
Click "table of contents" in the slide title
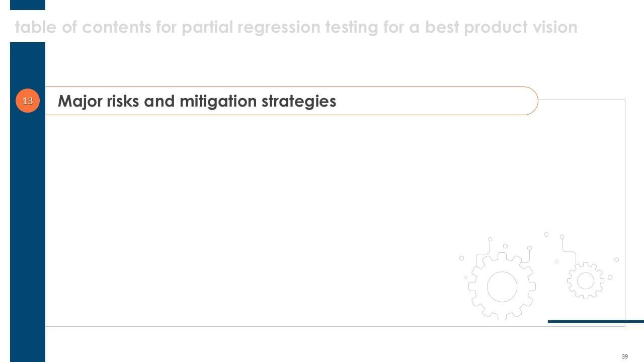81,27
